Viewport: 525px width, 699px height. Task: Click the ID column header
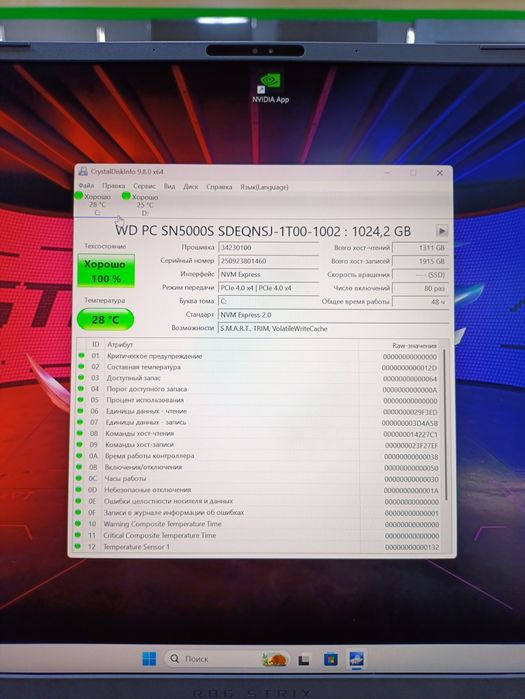(95, 344)
